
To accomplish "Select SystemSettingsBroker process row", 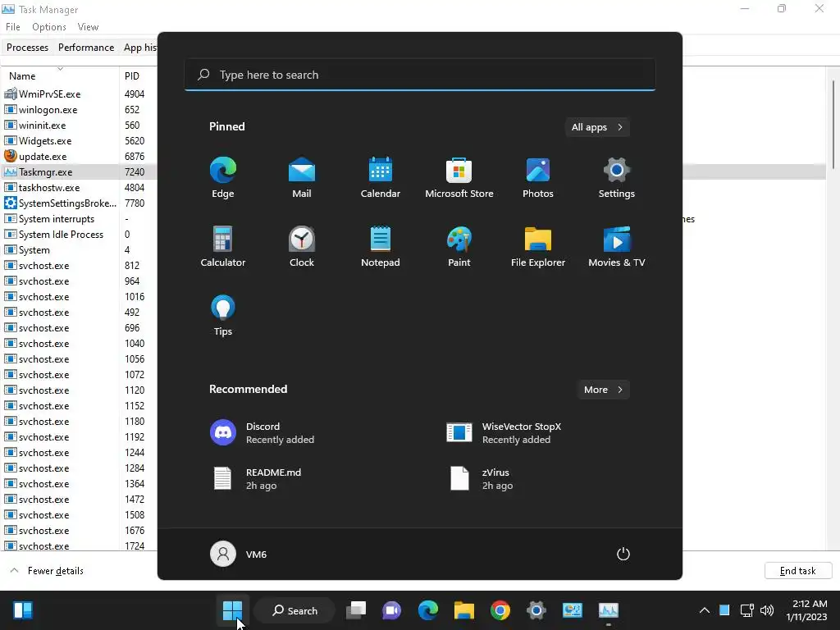I will click(x=80, y=203).
